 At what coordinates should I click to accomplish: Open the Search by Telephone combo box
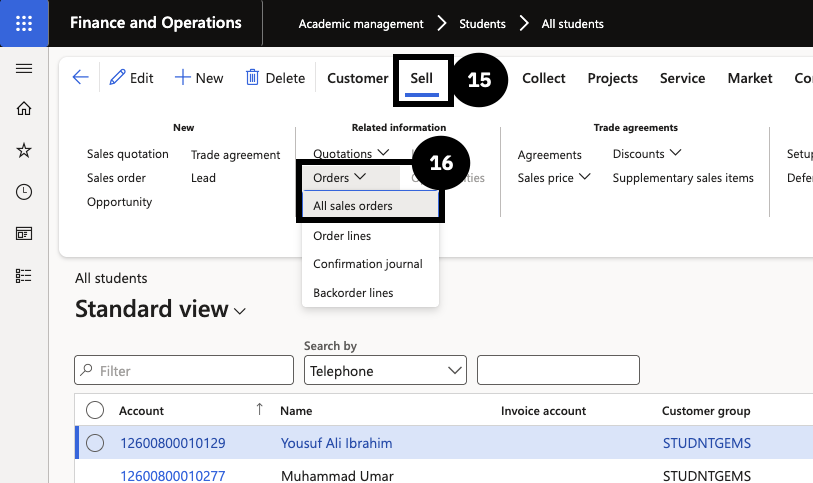click(x=385, y=371)
